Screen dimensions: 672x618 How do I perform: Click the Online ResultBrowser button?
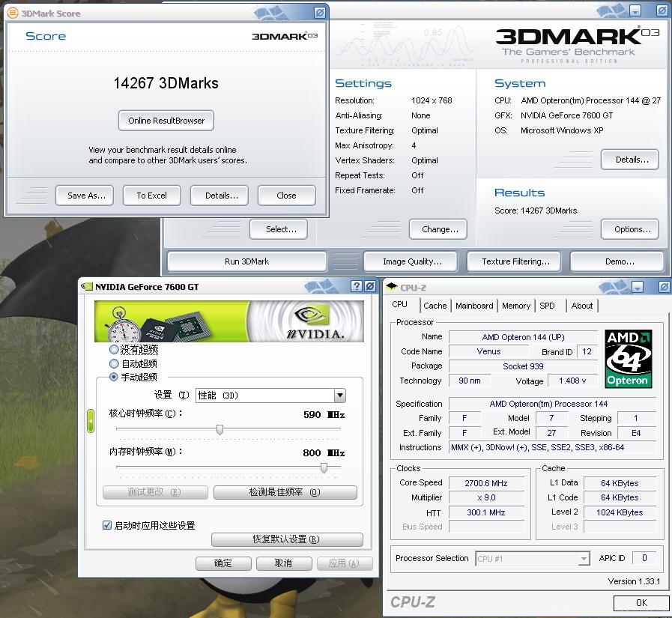click(166, 121)
